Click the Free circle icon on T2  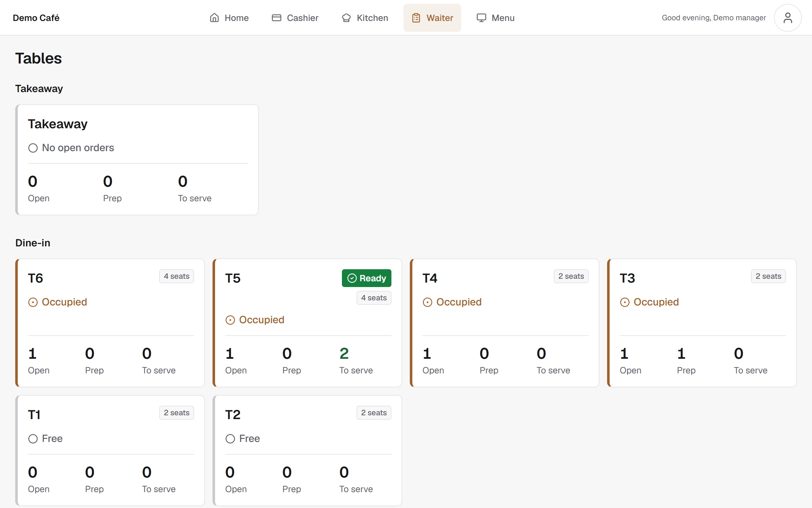click(230, 439)
